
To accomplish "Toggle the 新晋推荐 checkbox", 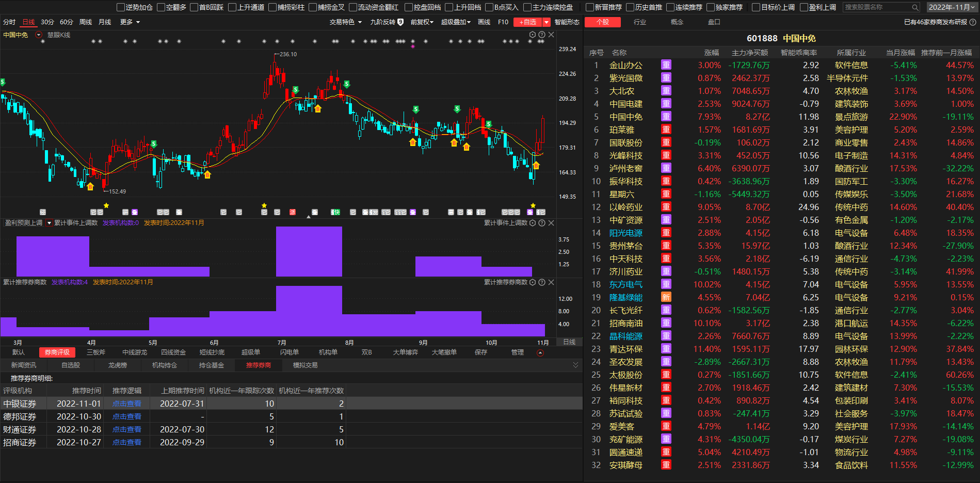I will (590, 7).
